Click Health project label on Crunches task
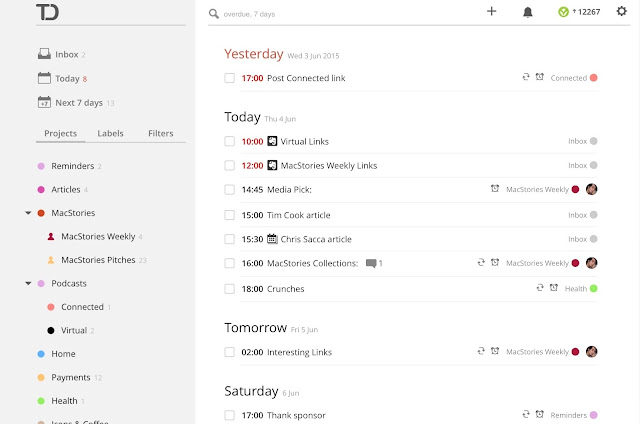Screen dimensions: 640x424 [x=576, y=289]
